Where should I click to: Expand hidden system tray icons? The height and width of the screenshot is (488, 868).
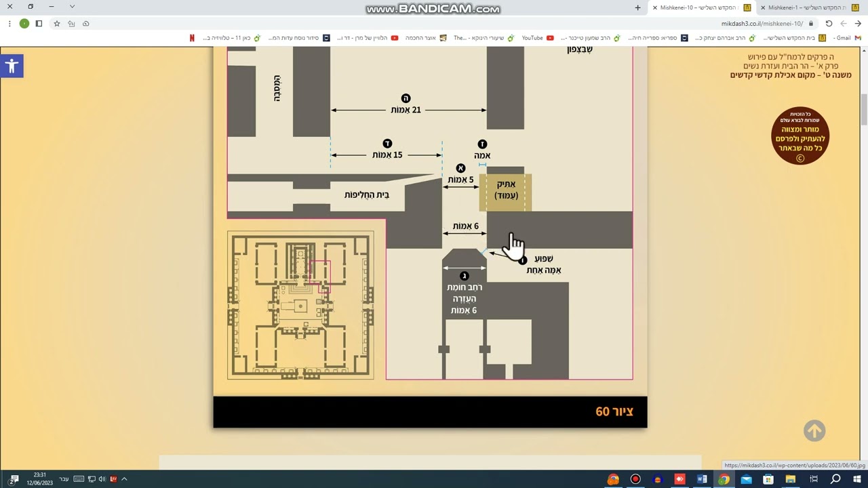124,479
